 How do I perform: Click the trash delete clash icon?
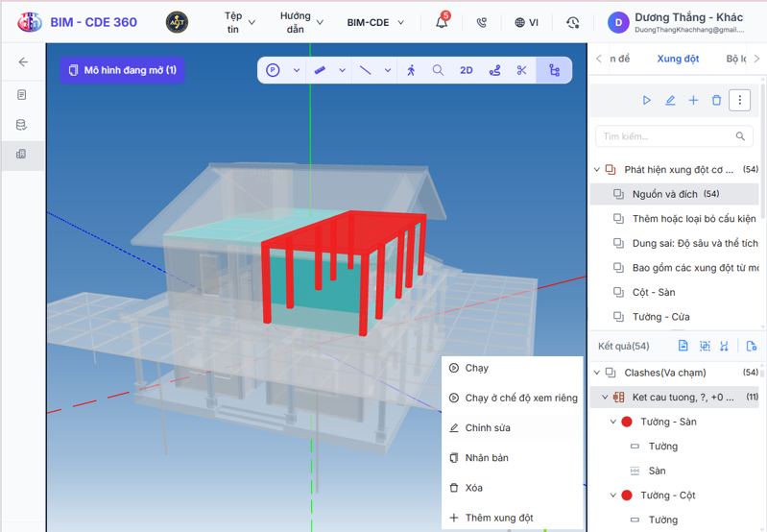pos(716,100)
